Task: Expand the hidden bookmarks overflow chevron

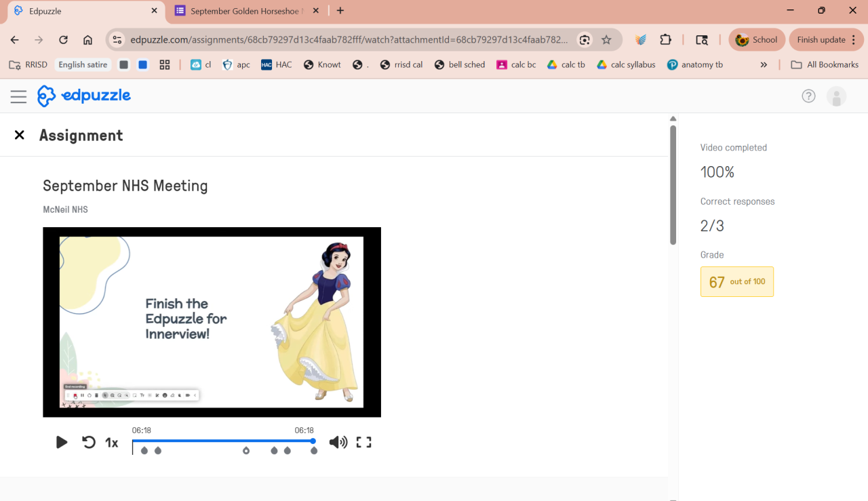Action: point(764,64)
